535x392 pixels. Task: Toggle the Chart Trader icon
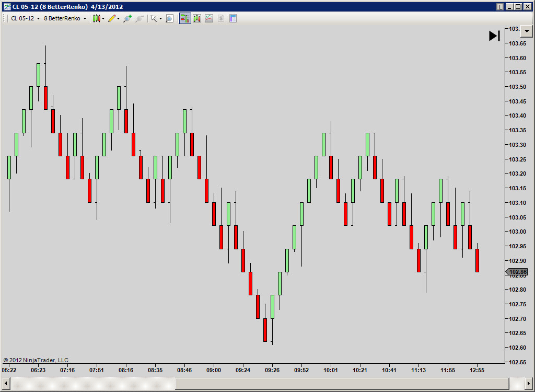click(185, 18)
